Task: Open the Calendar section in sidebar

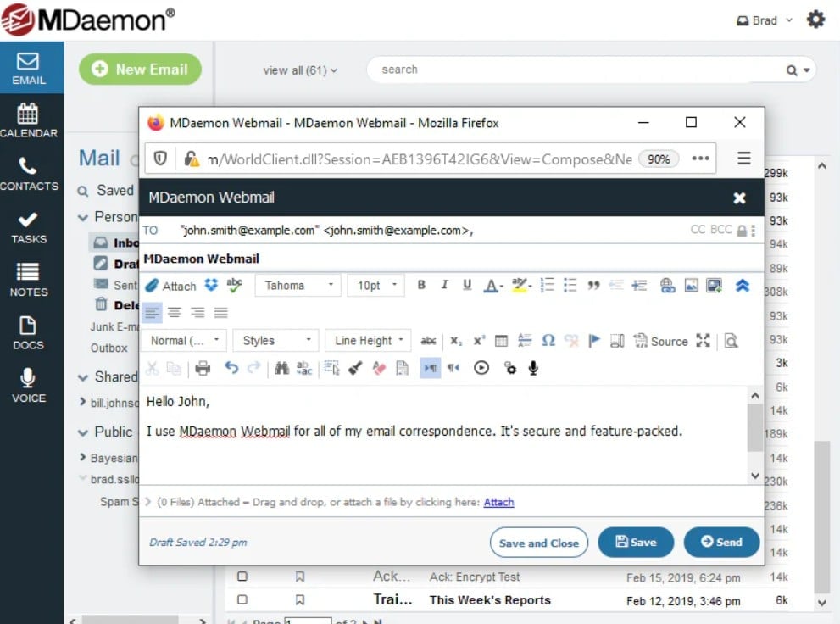Action: point(28,120)
